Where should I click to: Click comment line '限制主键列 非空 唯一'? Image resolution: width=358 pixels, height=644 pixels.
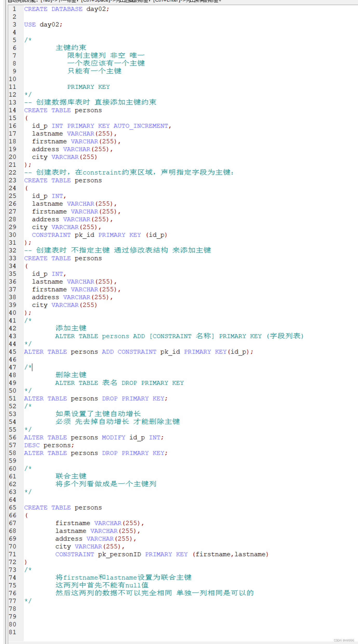tap(106, 56)
